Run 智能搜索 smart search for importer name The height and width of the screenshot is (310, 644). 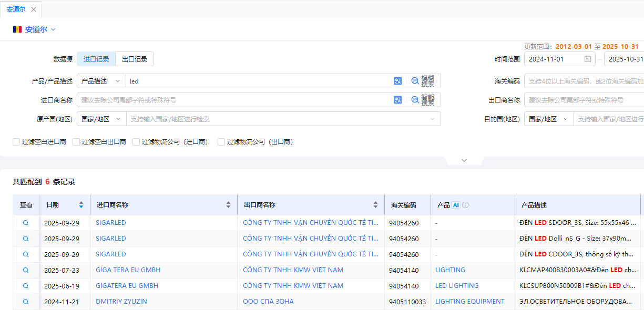pos(415,100)
